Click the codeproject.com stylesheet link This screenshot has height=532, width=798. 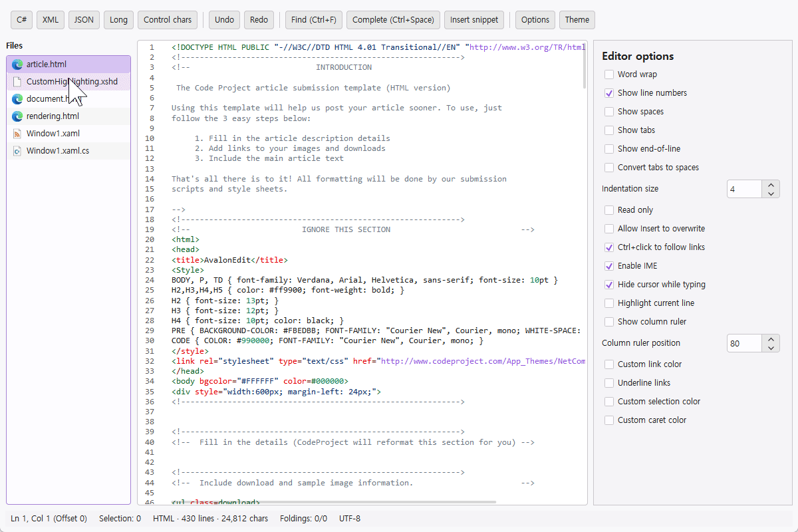(482, 361)
